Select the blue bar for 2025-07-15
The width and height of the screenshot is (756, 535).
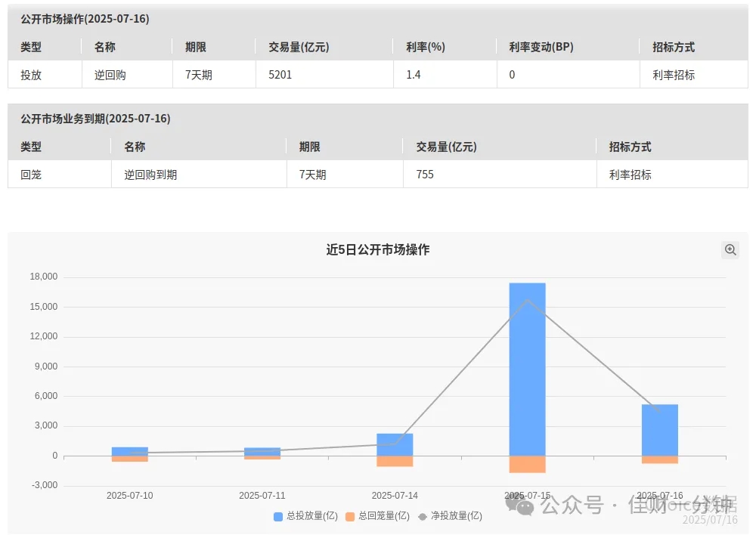(x=528, y=370)
